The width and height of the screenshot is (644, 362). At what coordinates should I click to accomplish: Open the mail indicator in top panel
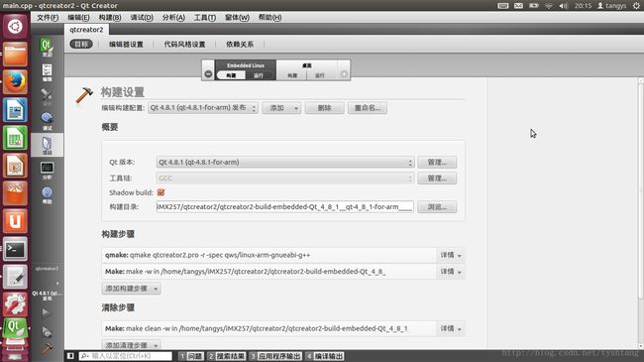[518, 6]
